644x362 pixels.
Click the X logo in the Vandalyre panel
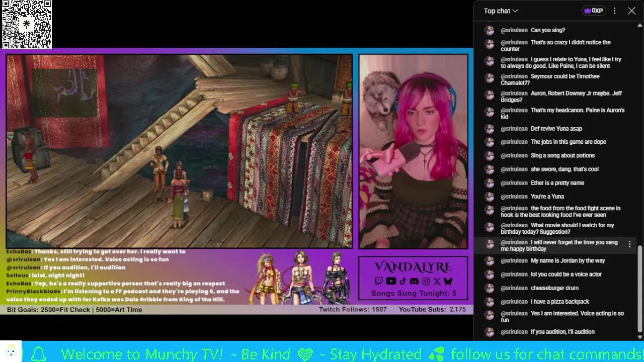point(436,281)
